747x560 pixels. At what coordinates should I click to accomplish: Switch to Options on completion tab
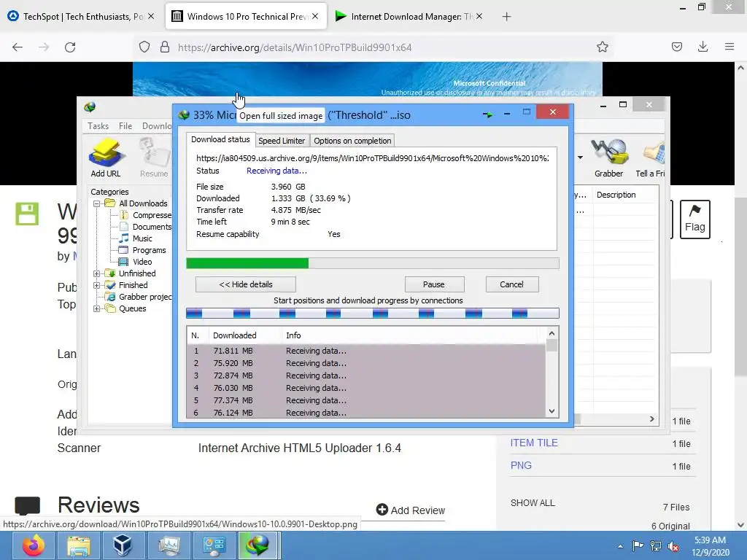(x=352, y=141)
